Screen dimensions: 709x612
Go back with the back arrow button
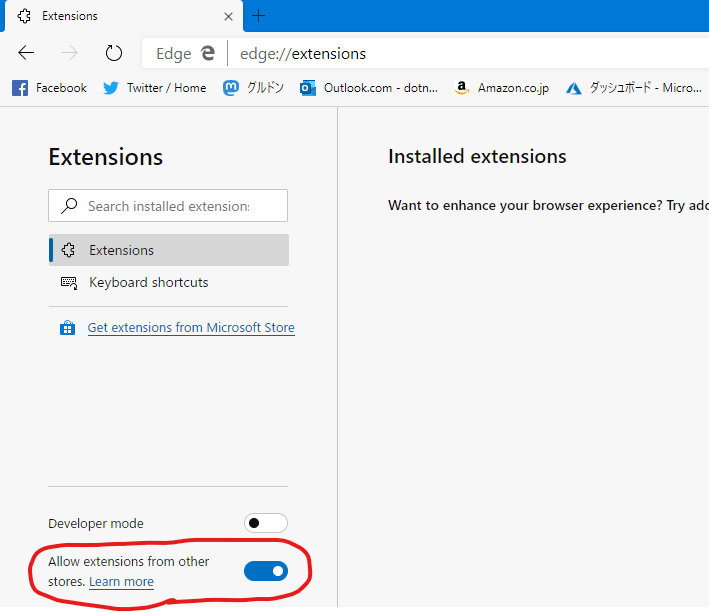click(26, 53)
